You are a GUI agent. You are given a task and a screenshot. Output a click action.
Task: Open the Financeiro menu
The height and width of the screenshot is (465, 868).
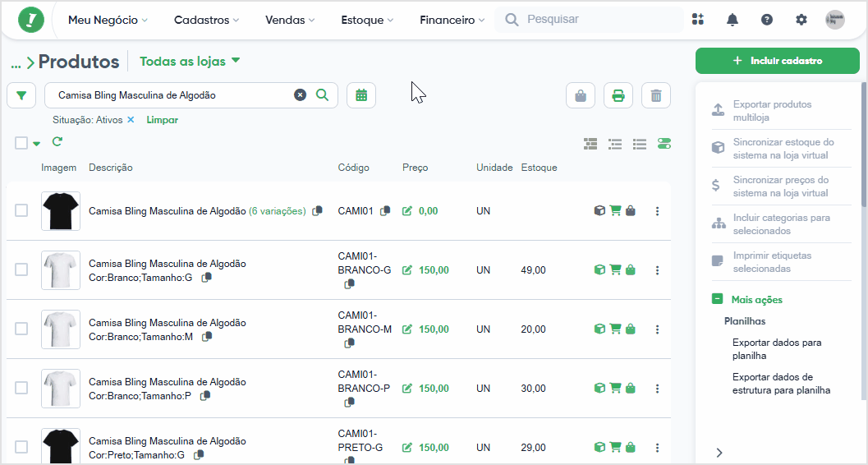(452, 20)
